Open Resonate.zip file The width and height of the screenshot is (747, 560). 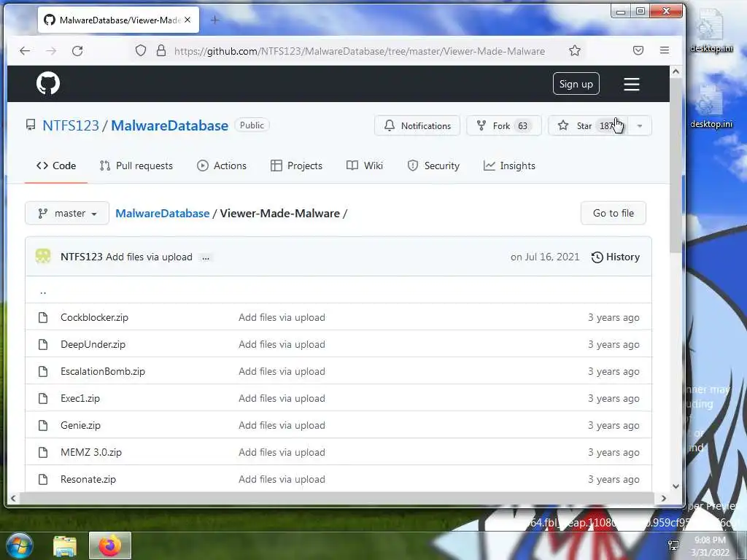[x=88, y=480]
